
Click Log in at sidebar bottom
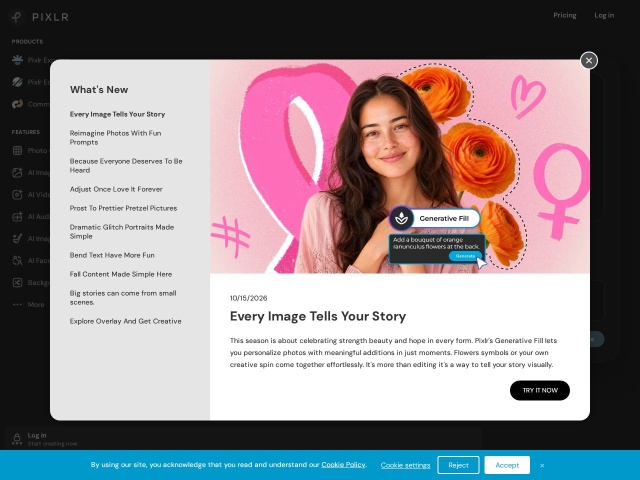click(37, 436)
